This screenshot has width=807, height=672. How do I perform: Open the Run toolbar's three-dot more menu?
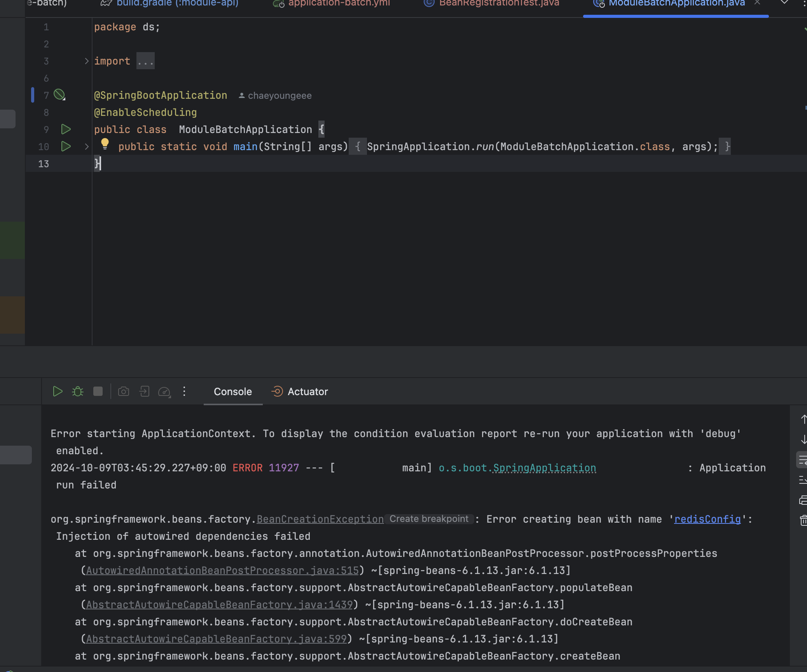(184, 391)
